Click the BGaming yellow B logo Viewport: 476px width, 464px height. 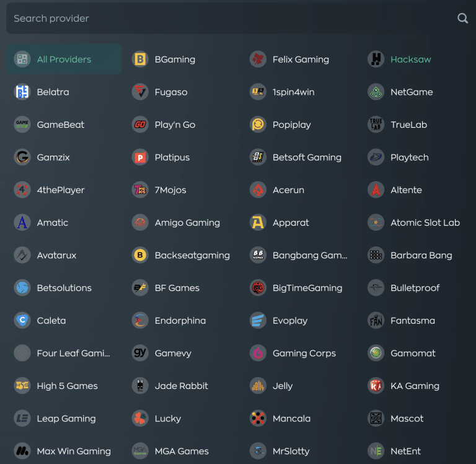[x=140, y=60]
